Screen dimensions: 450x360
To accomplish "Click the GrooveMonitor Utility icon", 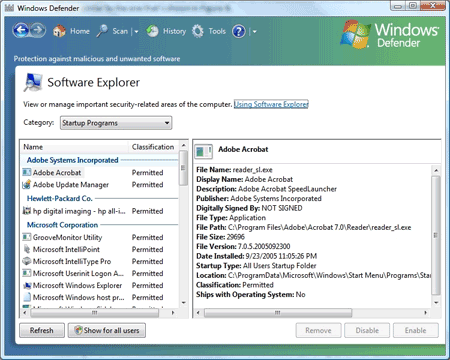I will point(27,237).
